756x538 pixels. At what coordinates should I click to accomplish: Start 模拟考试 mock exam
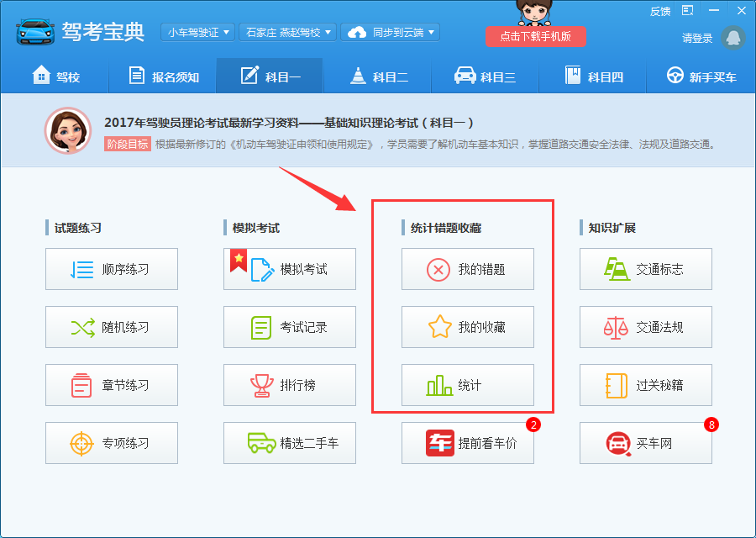click(290, 269)
